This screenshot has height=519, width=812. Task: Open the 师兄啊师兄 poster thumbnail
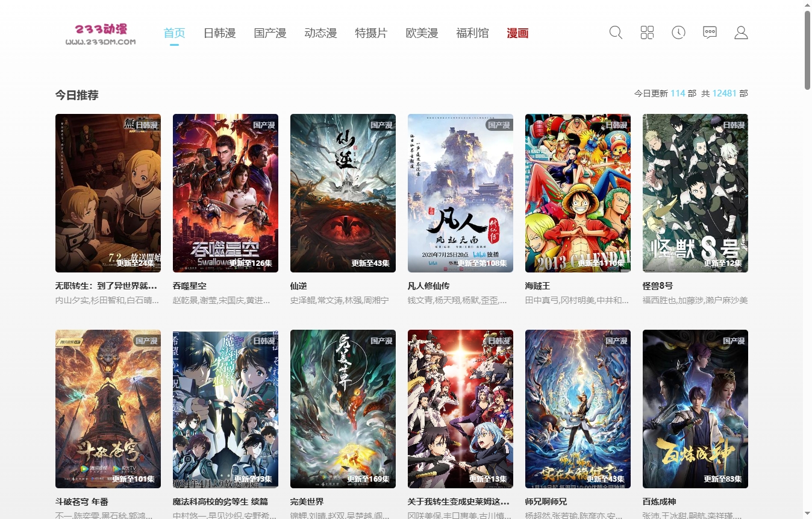click(578, 409)
